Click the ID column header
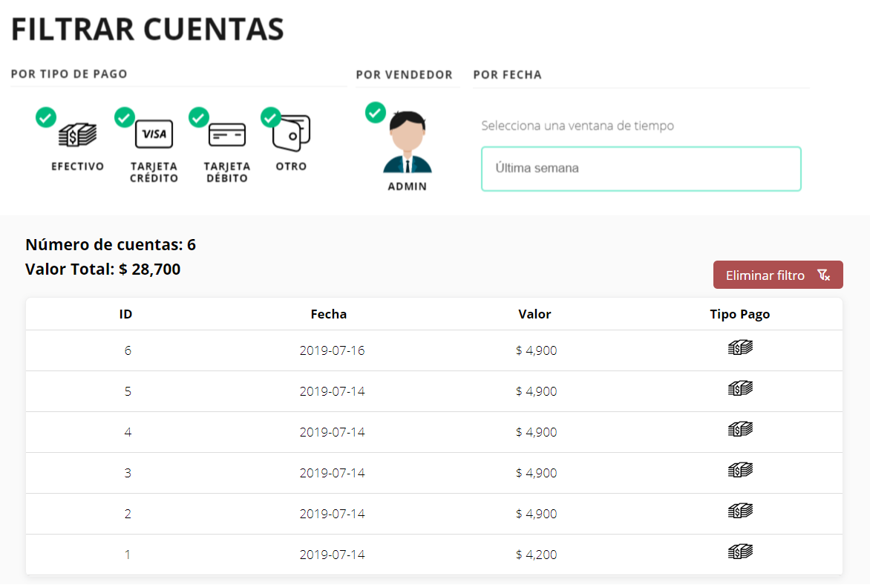The image size is (870, 588). pyautogui.click(x=126, y=315)
